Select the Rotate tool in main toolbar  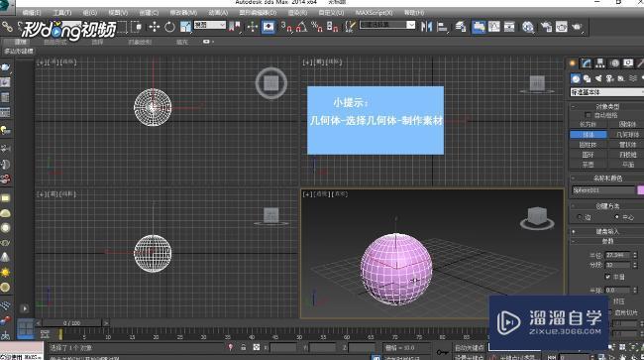pos(169,27)
